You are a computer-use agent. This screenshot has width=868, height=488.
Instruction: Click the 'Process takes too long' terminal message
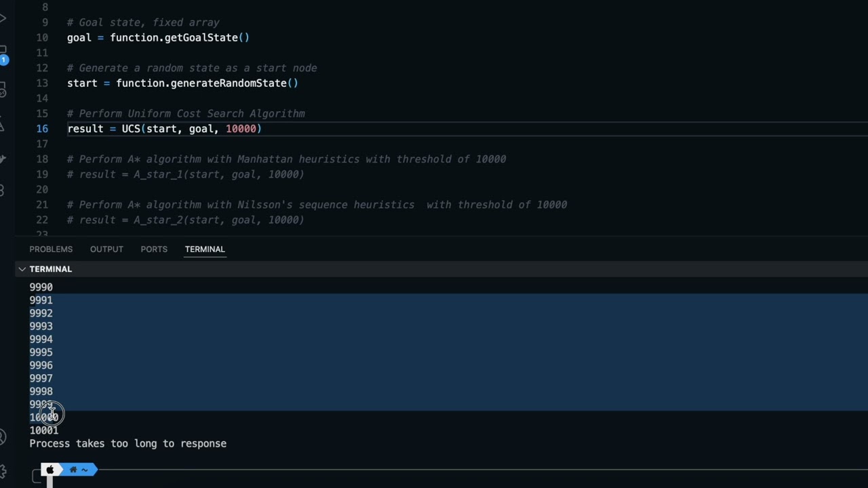(127, 443)
